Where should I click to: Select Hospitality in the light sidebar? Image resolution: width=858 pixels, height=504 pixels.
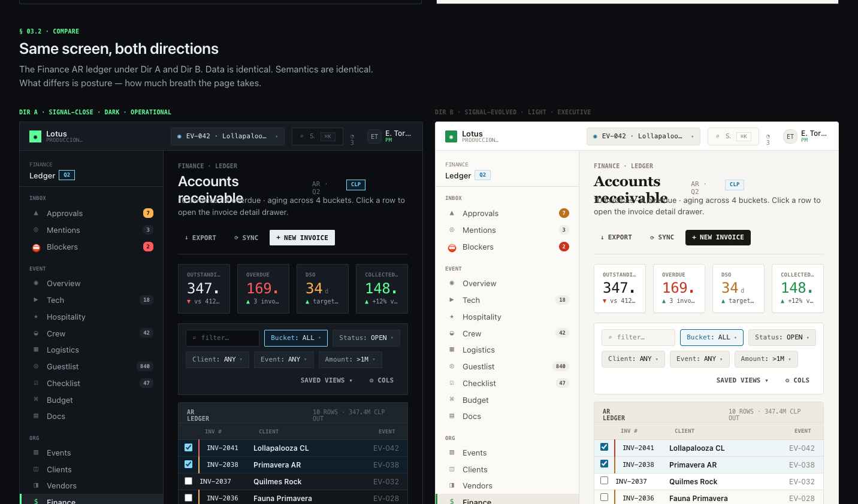pos(507,317)
